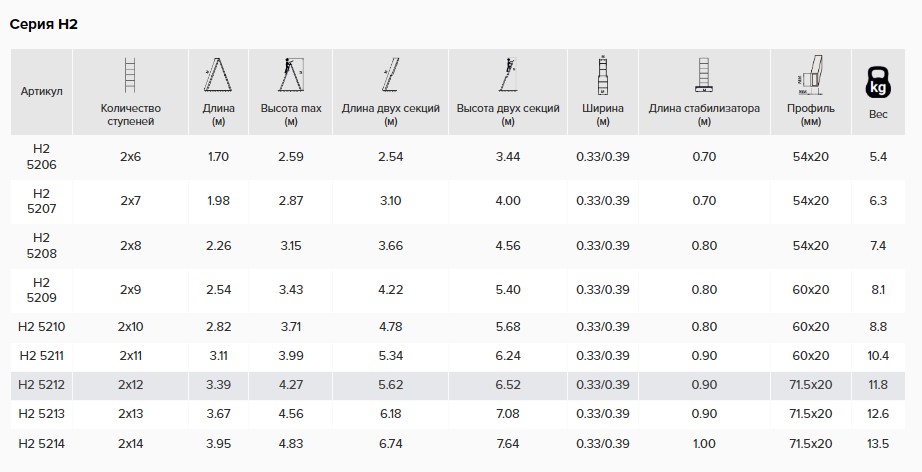Screen dimensions: 922x472
Task: Click two-section length value 6.74
Action: click(390, 444)
